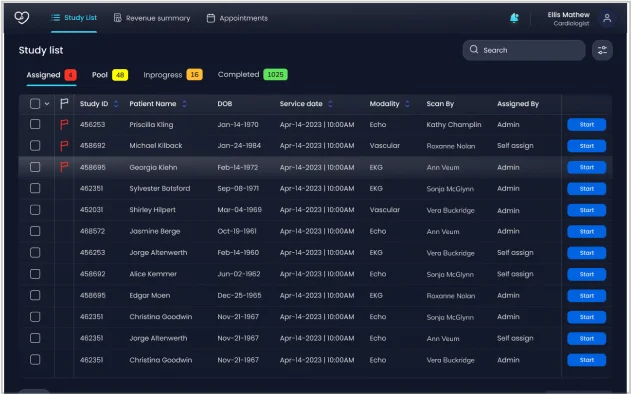Click the DOB column header

(225, 104)
